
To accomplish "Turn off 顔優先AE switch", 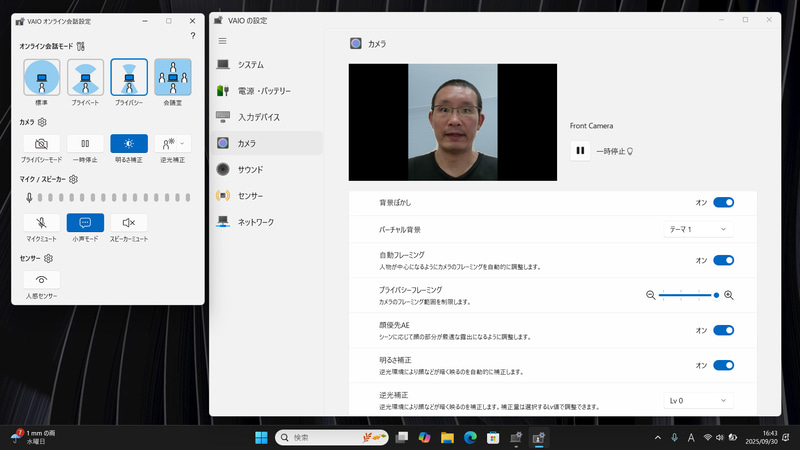I will coord(723,330).
